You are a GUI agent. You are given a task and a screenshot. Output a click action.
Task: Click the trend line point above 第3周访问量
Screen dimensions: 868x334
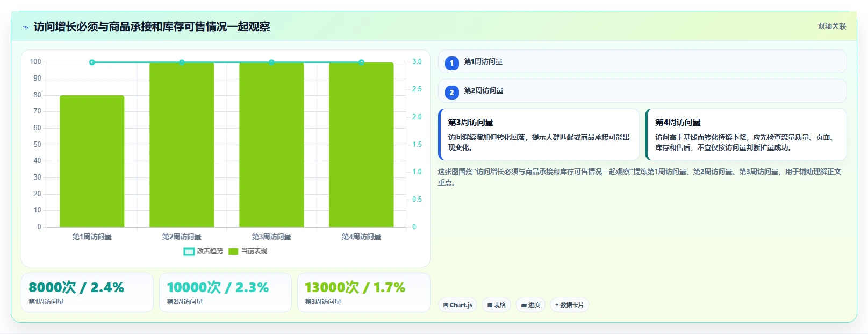click(271, 62)
